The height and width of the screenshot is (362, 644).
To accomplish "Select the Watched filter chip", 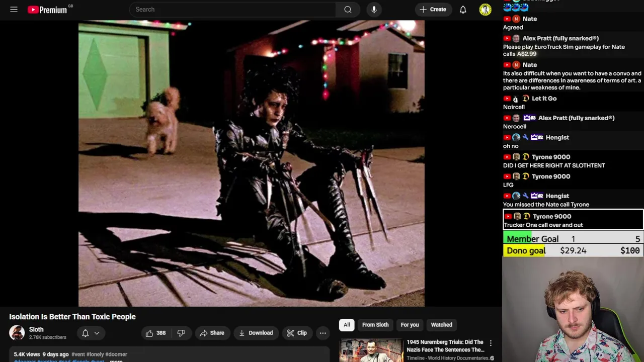I will 441,325.
